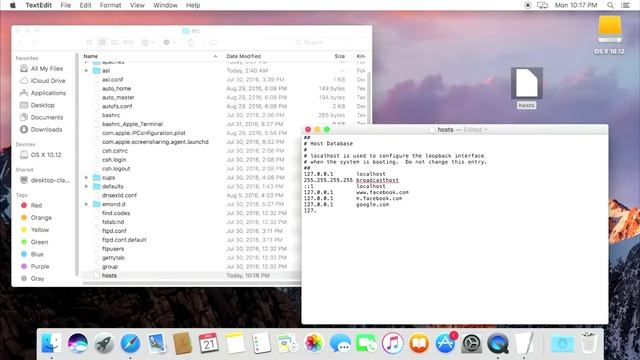Screen dimensions: 640x360
Task: Select ftpd.conf.default in Finder list
Action: click(124, 240)
